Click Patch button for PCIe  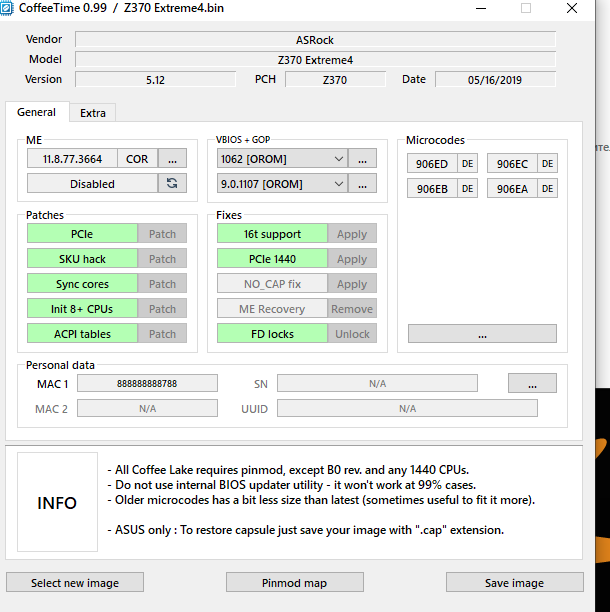click(x=162, y=234)
